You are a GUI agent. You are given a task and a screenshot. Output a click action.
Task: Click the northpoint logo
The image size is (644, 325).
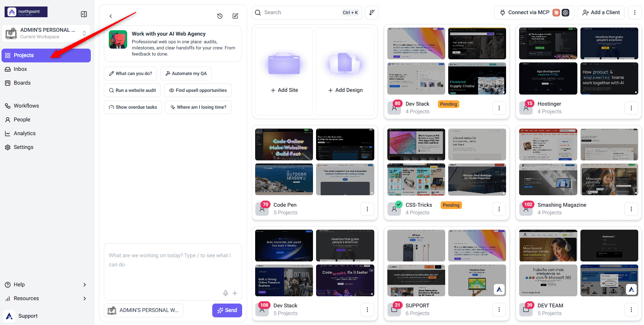click(x=26, y=12)
